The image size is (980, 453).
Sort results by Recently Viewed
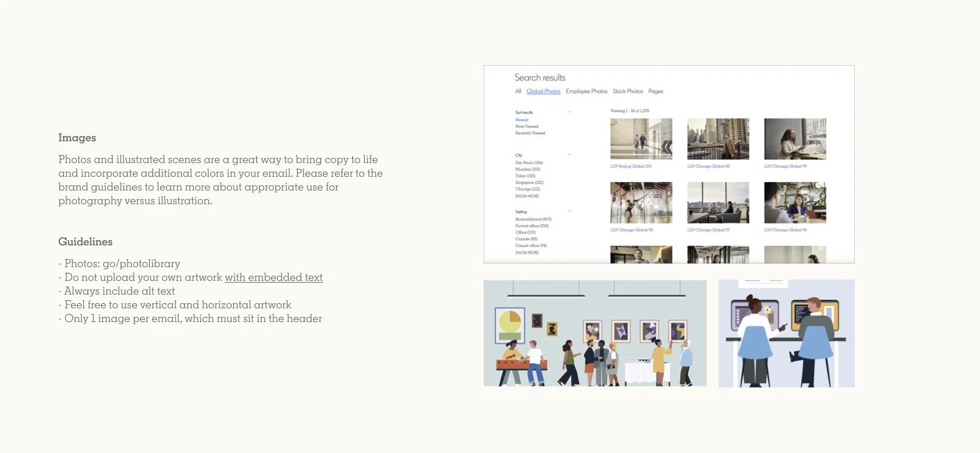coord(530,133)
